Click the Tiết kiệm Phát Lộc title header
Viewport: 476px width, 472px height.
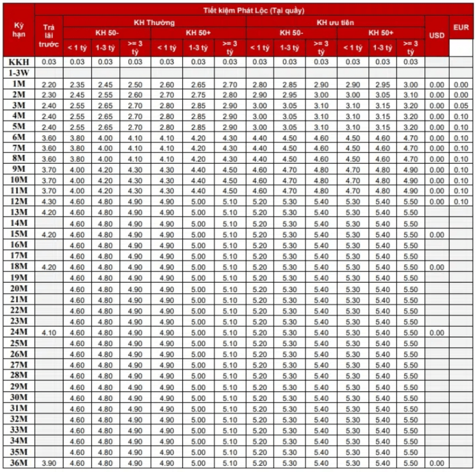(x=253, y=10)
